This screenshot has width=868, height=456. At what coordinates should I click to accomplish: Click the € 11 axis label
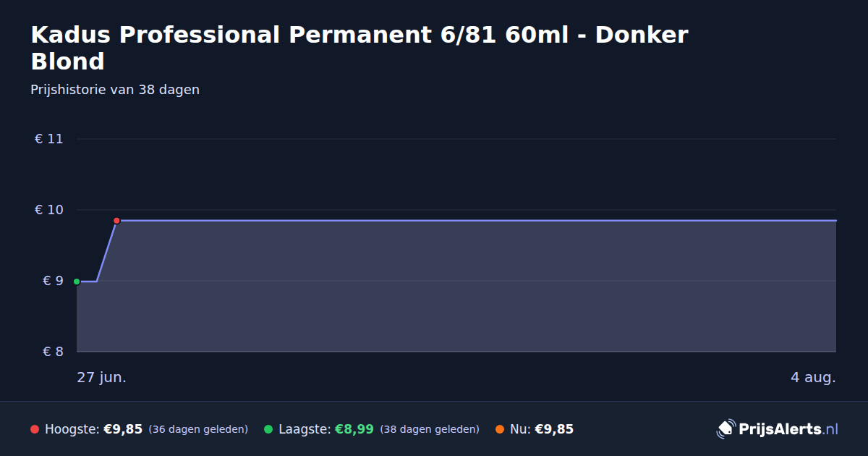pos(48,139)
